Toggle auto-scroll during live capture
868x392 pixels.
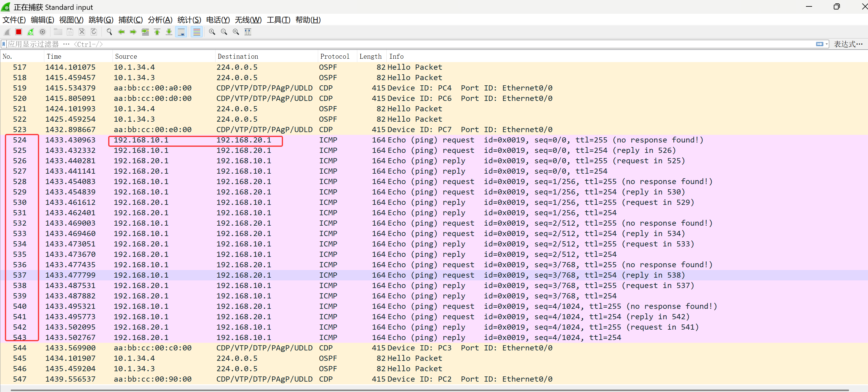[x=181, y=32]
